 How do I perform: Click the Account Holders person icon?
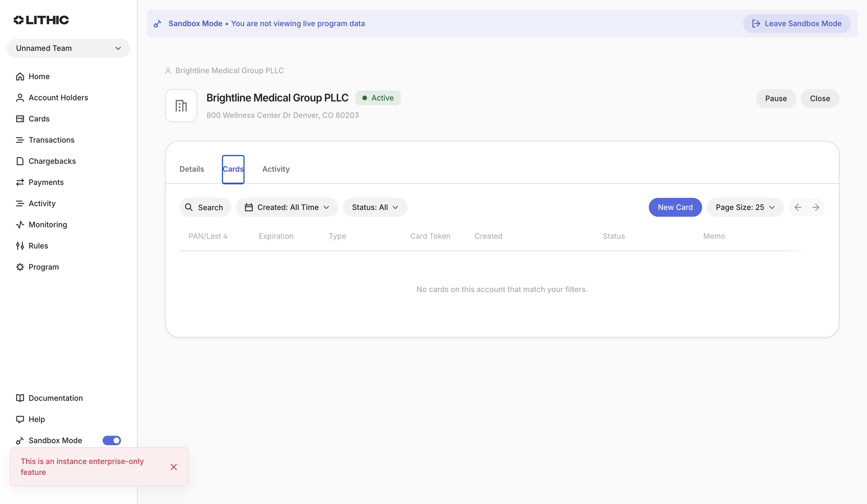(x=20, y=98)
